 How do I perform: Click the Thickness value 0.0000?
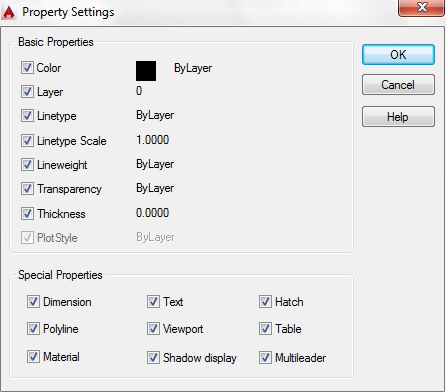point(153,213)
